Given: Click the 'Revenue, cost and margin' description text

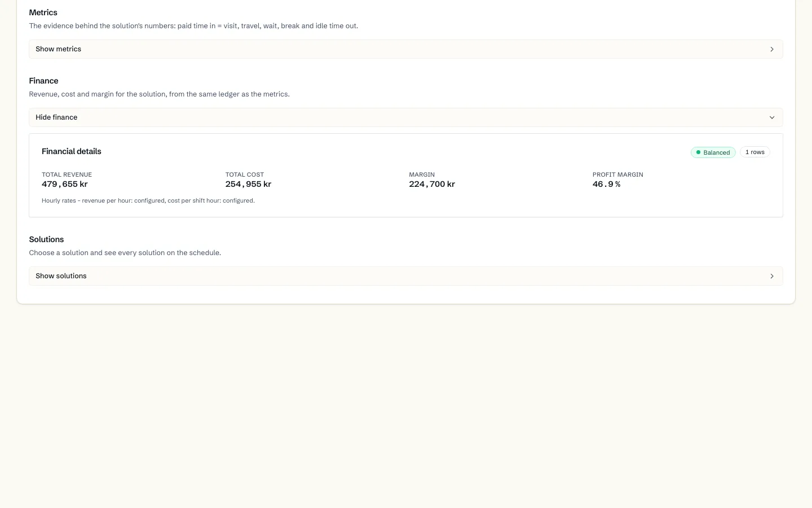Looking at the screenshot, I should tap(160, 94).
